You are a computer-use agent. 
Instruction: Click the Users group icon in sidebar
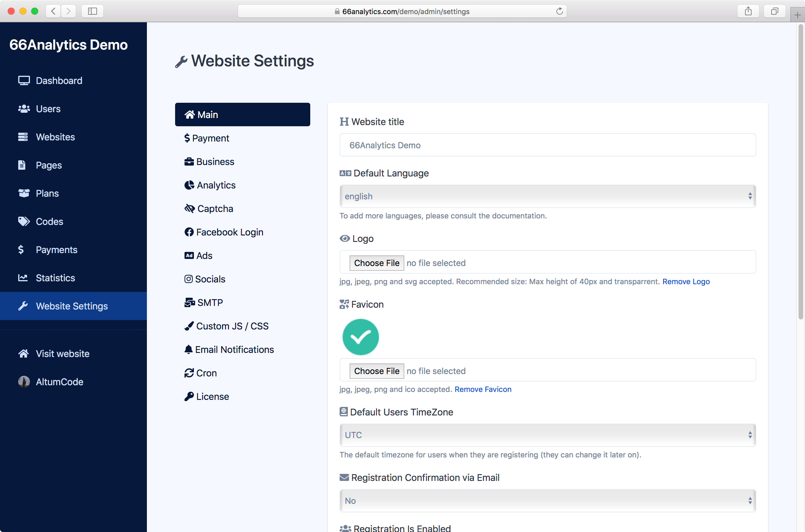(x=24, y=109)
